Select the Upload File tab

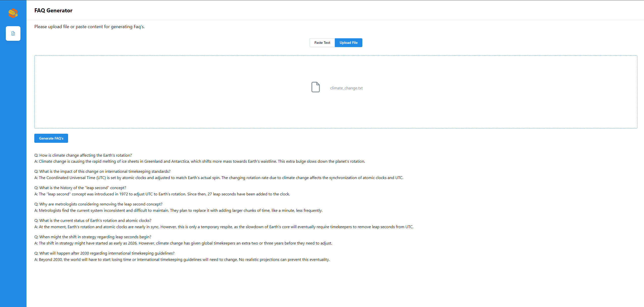[348, 43]
